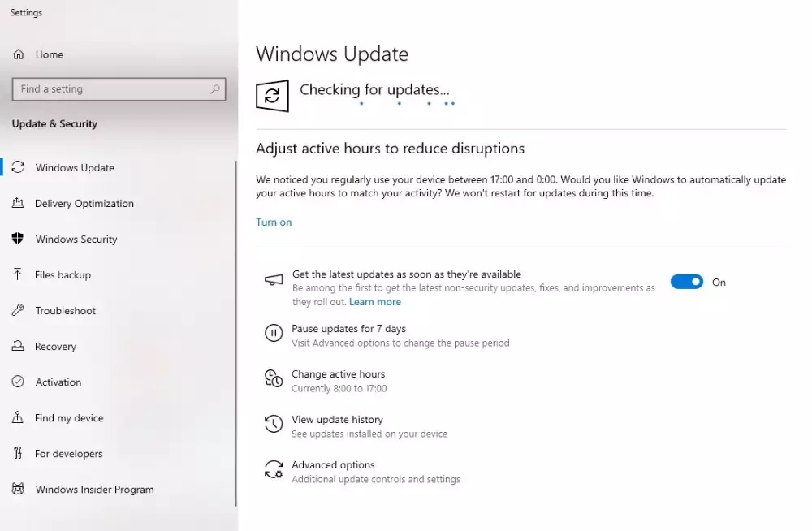Click the Troubleshoot wrench icon
The width and height of the screenshot is (812, 531).
point(18,310)
